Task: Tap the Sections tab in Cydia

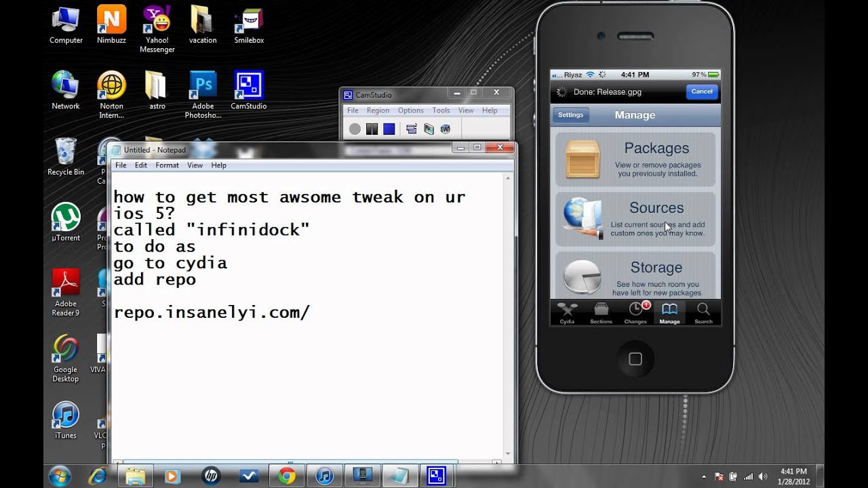Action: tap(601, 312)
